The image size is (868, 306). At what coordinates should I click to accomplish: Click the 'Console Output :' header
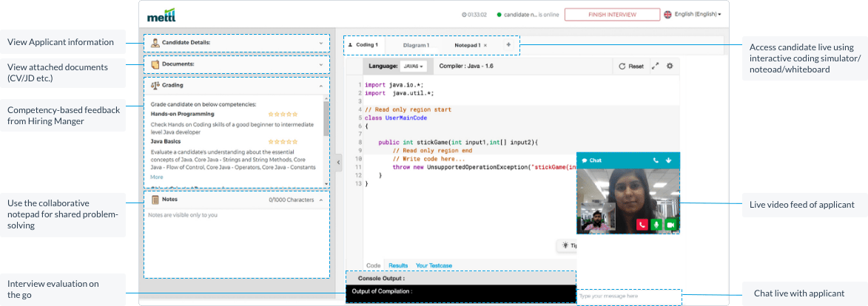click(381, 279)
